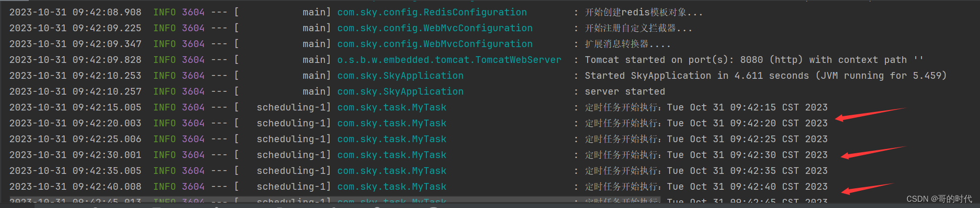Click WebMvcConfiguration logger on the 09:42:09.225 line
980x208 pixels.
[x=435, y=28]
